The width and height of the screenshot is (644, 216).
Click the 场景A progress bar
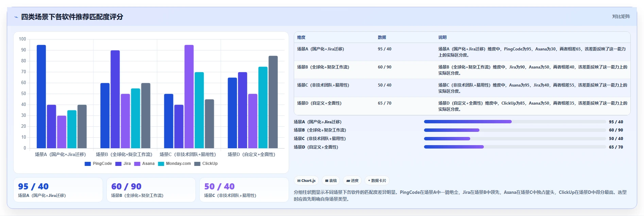pos(515,122)
